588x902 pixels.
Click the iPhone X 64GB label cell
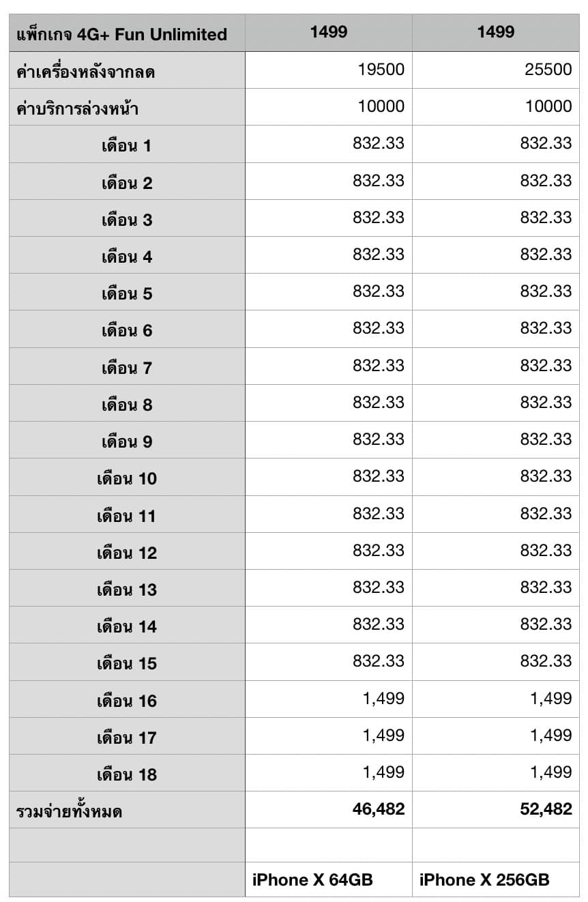click(x=312, y=879)
